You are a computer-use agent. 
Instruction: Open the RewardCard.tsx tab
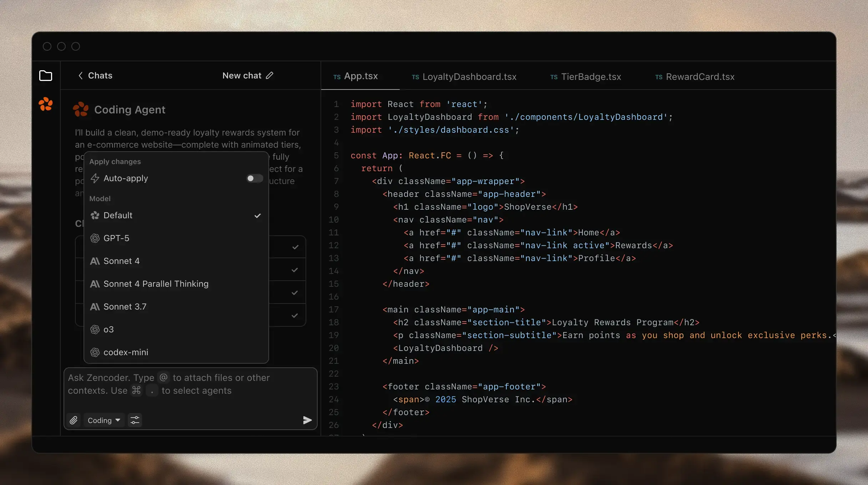pyautogui.click(x=700, y=77)
